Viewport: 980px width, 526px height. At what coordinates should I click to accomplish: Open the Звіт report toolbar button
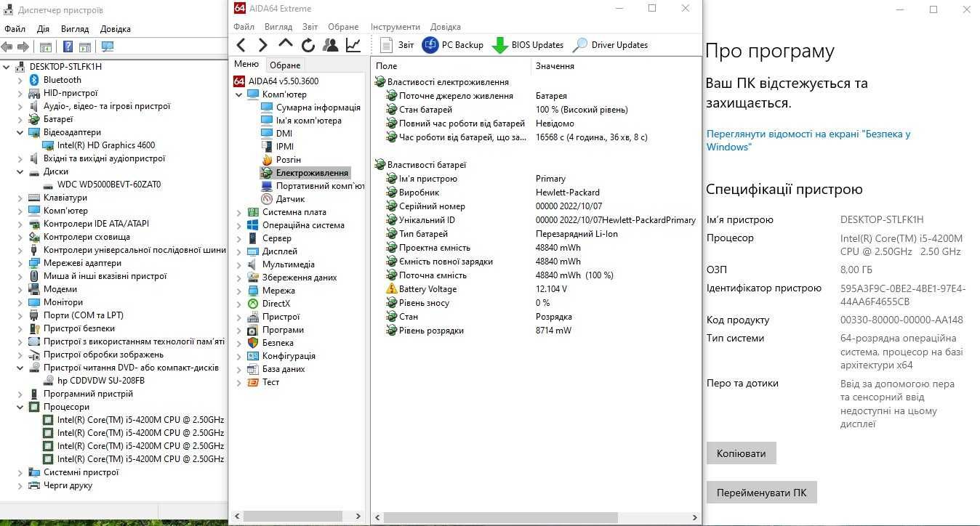point(397,45)
